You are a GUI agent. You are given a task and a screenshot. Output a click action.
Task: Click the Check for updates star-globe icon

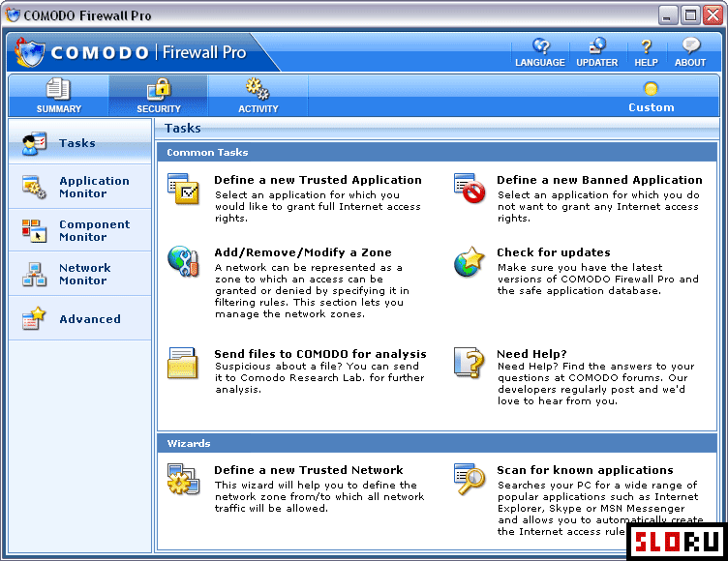click(x=470, y=261)
